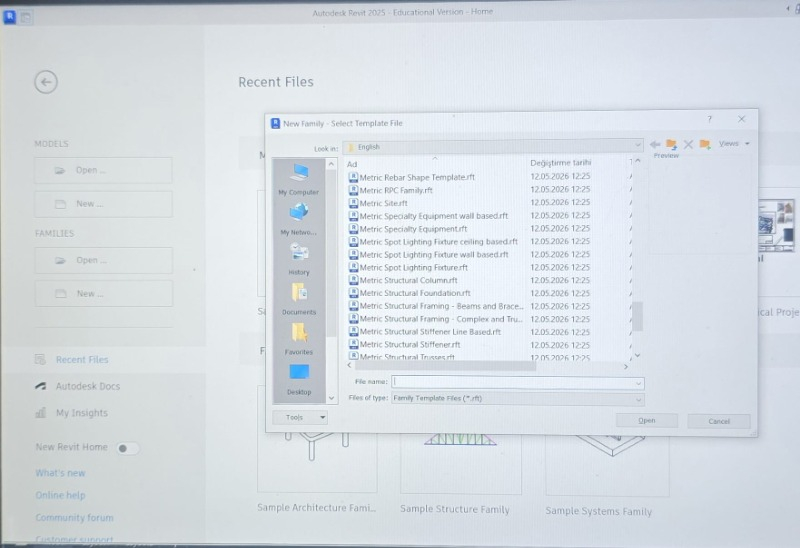Click Families Open button
The image size is (800, 548).
point(104,260)
